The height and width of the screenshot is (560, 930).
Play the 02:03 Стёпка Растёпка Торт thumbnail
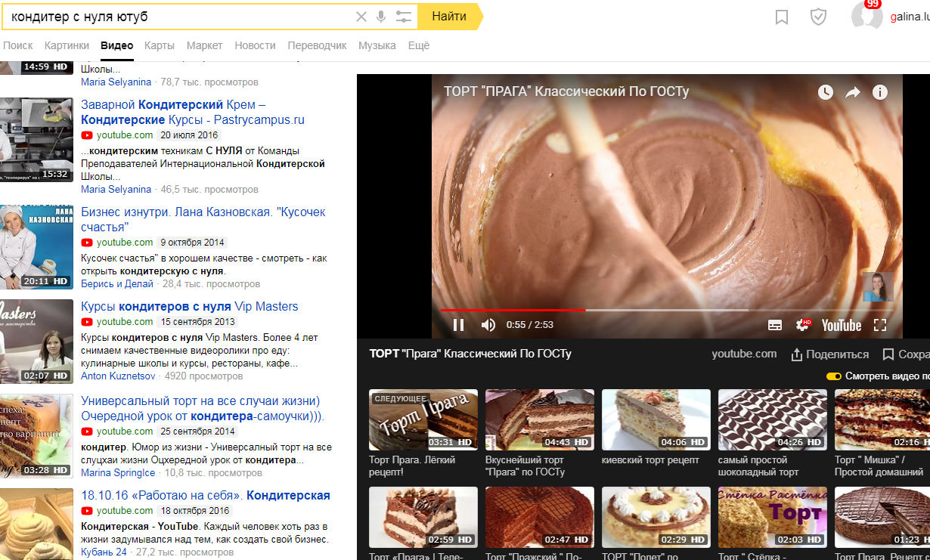click(x=773, y=517)
